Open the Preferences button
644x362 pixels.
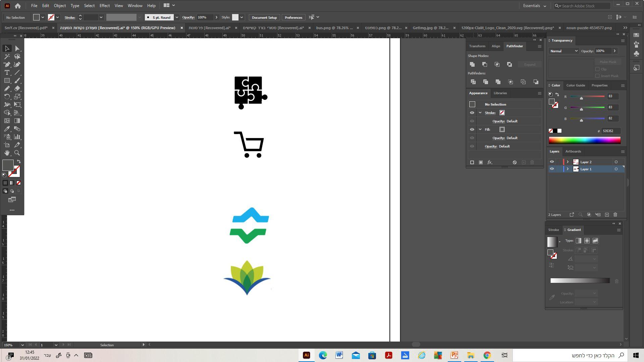pyautogui.click(x=293, y=17)
